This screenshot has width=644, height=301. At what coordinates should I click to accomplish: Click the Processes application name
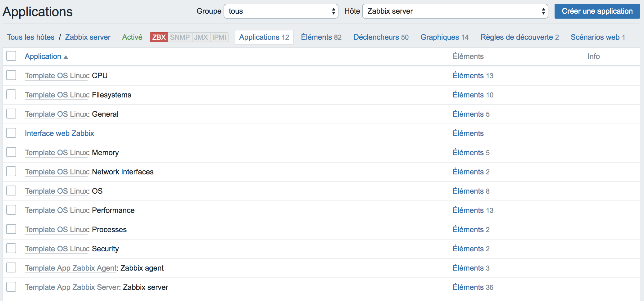[x=109, y=230]
